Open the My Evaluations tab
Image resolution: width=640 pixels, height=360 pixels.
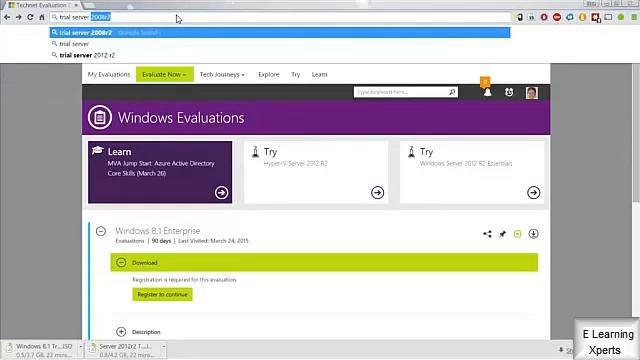click(x=109, y=74)
